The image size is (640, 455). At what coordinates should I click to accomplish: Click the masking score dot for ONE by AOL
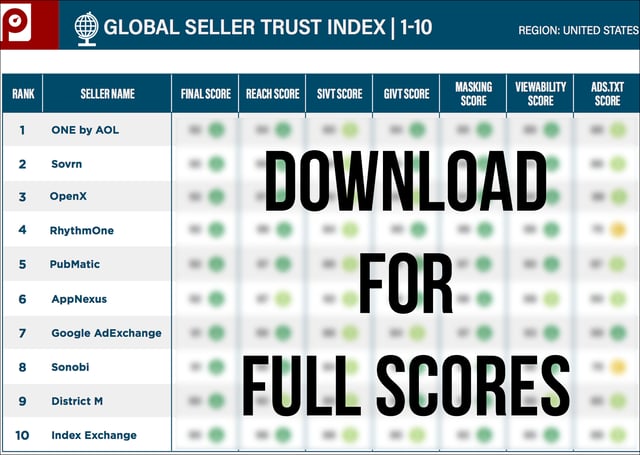coord(484,130)
